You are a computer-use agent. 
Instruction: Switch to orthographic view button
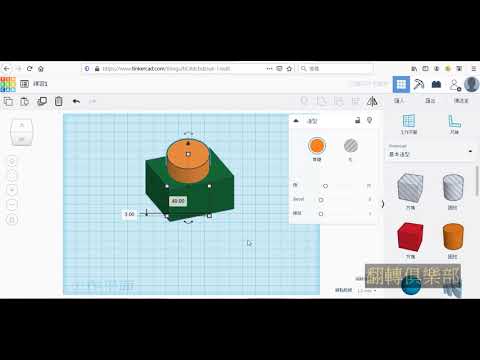pyautogui.click(x=12, y=220)
